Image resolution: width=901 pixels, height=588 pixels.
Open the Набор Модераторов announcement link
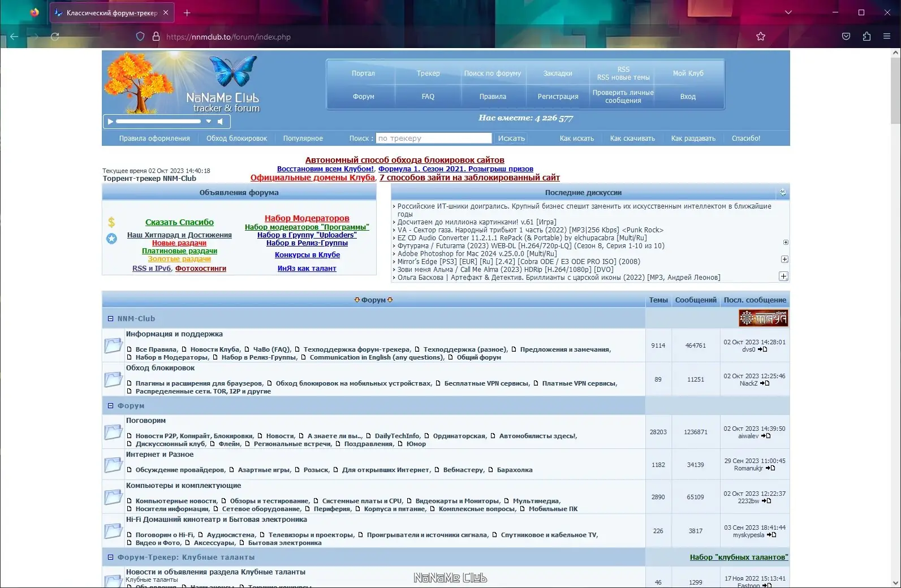pyautogui.click(x=307, y=218)
